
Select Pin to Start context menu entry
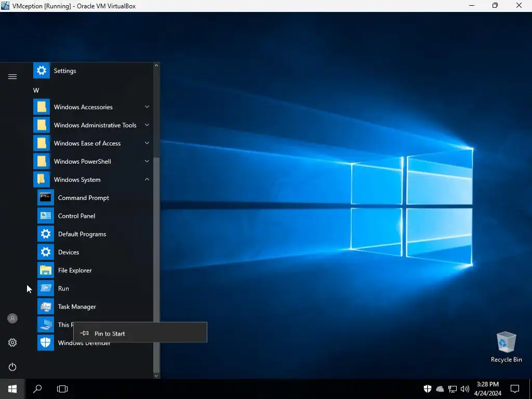point(140,334)
